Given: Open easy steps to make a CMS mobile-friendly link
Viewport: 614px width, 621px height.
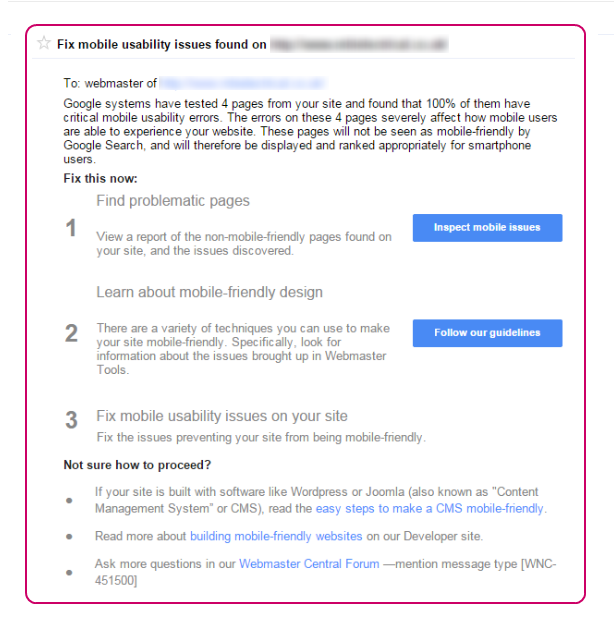Looking at the screenshot, I should point(429,508).
